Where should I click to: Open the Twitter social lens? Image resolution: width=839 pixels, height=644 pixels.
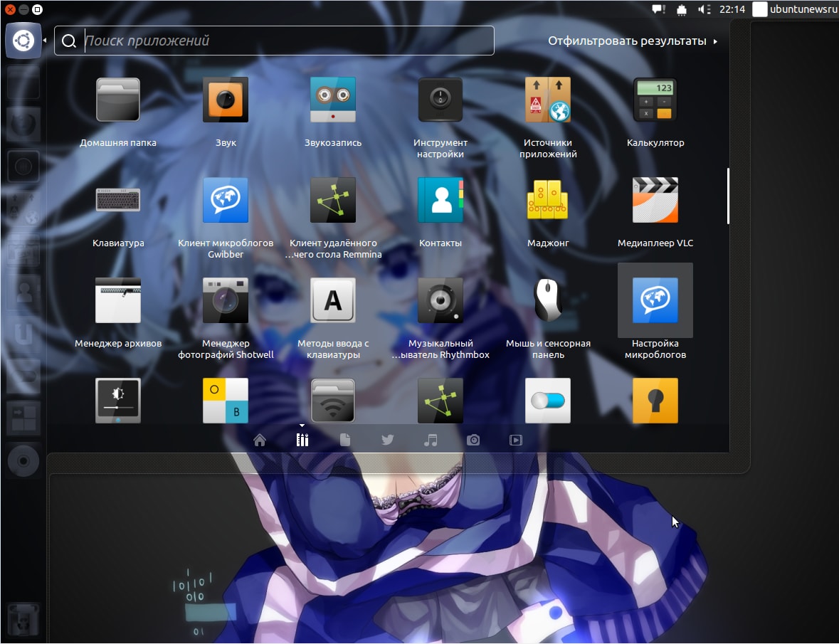388,440
